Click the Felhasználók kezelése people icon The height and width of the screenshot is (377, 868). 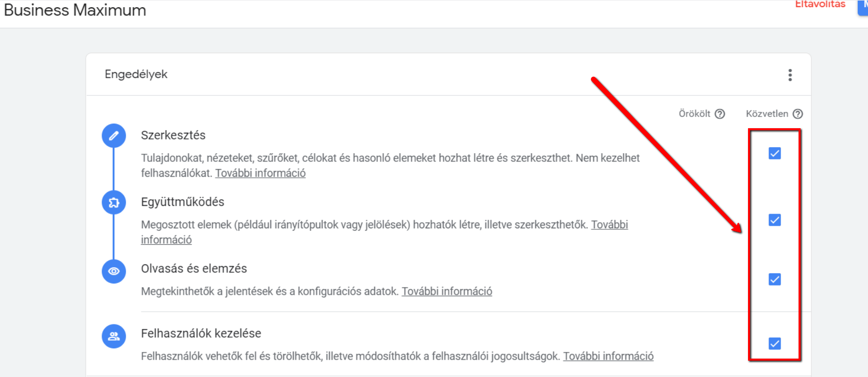tap(114, 336)
